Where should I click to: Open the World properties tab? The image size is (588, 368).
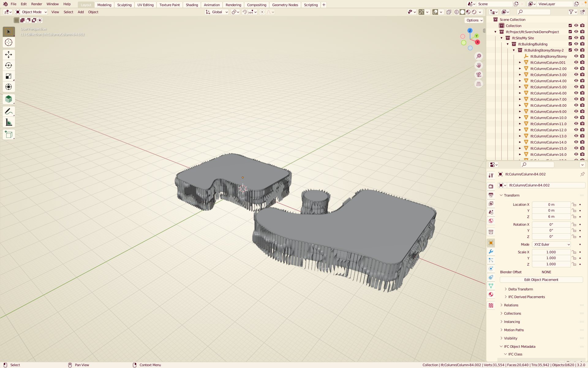click(491, 221)
